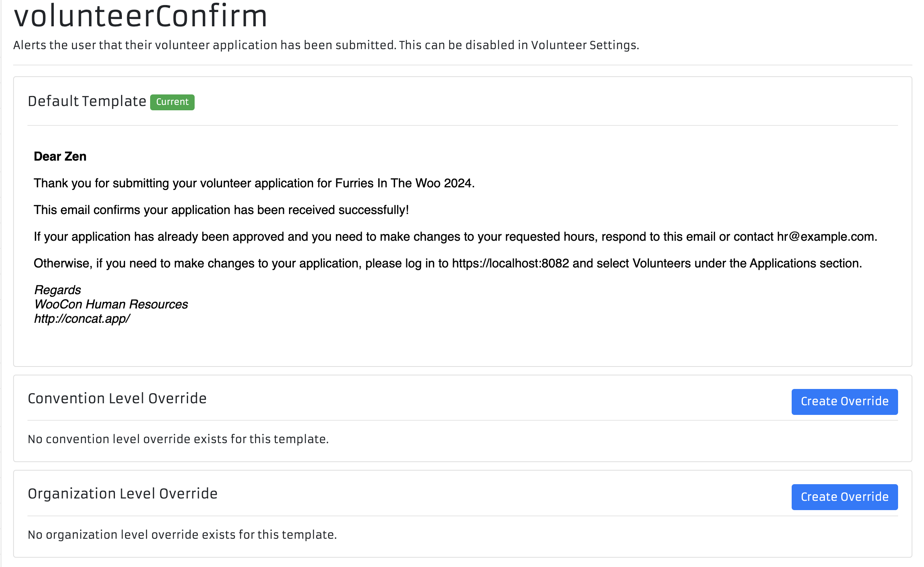
Task: Click the Dear Zen greeting
Action: 60,156
